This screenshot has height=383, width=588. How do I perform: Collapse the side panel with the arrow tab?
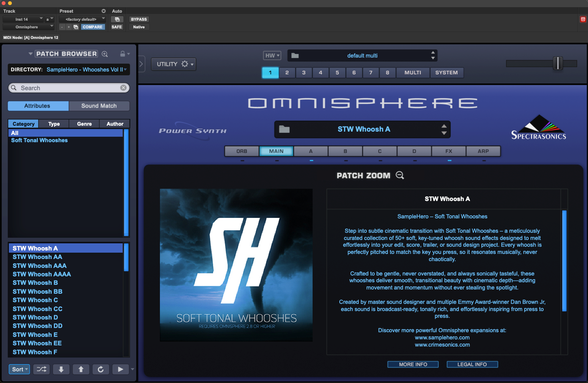coord(141,64)
